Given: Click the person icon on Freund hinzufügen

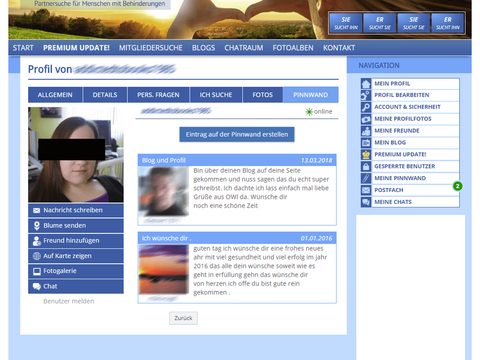Looking at the screenshot, I should (36, 241).
